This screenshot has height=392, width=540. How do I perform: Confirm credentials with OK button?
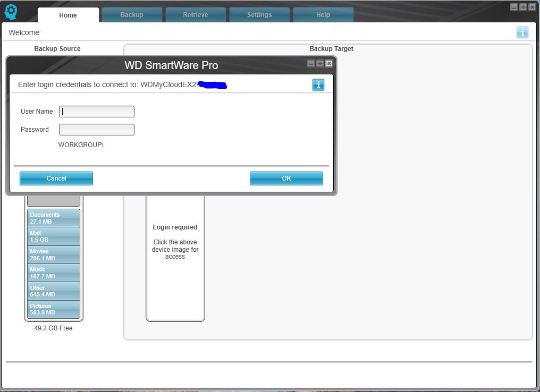tap(286, 178)
